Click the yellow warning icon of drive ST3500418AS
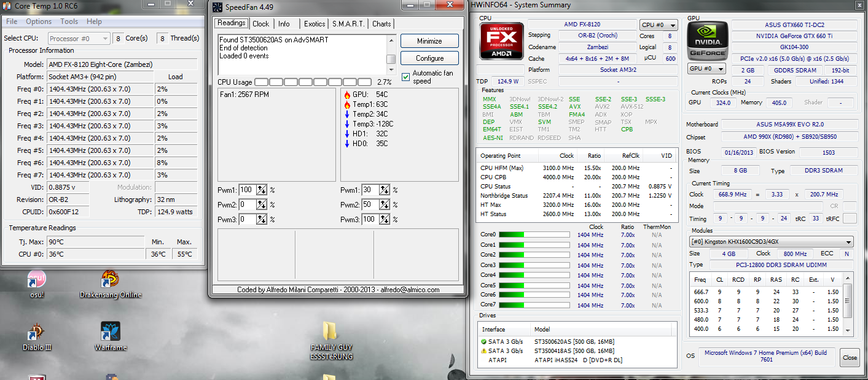Screen dimensions: 868x380 tap(483, 351)
